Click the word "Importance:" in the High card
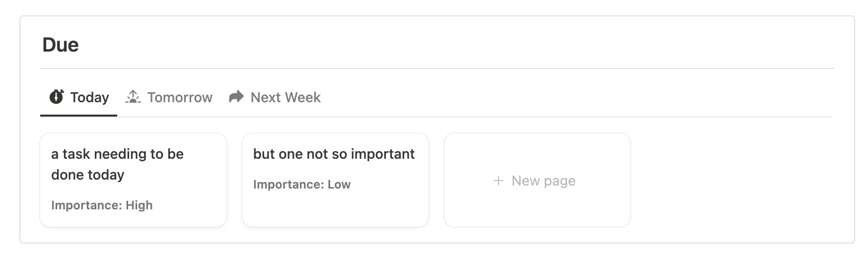Viewport: 868px width, 255px height. tap(87, 205)
